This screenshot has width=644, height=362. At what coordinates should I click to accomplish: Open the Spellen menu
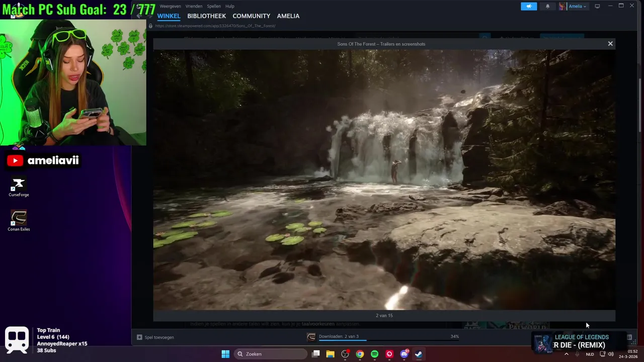pyautogui.click(x=214, y=6)
